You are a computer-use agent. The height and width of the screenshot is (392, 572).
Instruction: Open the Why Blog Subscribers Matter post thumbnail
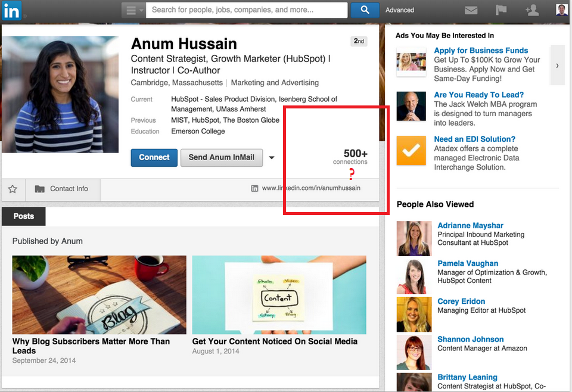click(x=99, y=295)
